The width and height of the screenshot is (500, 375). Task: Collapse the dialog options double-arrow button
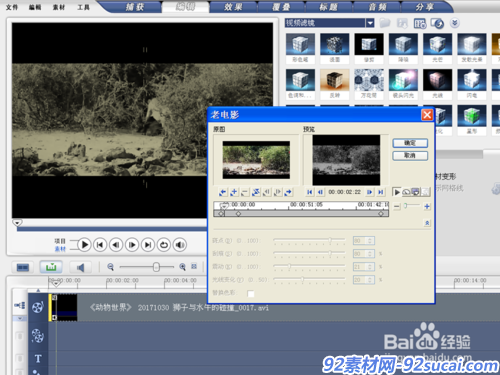pyautogui.click(x=427, y=223)
